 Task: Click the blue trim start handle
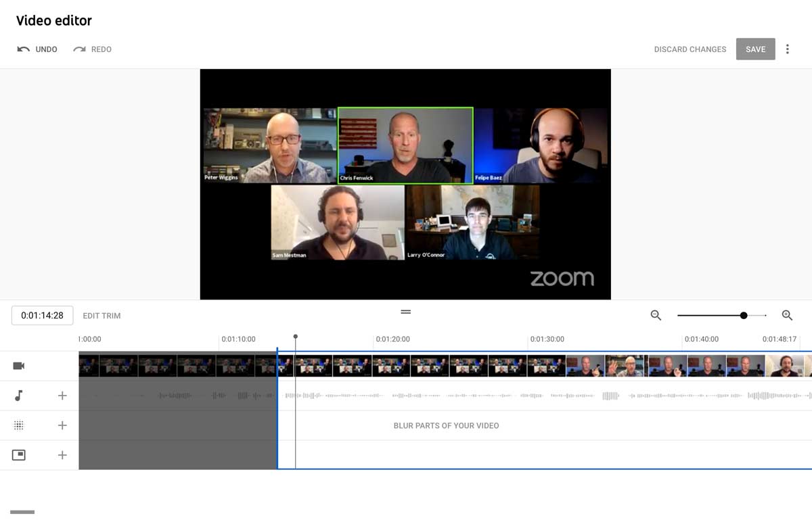[x=277, y=408]
